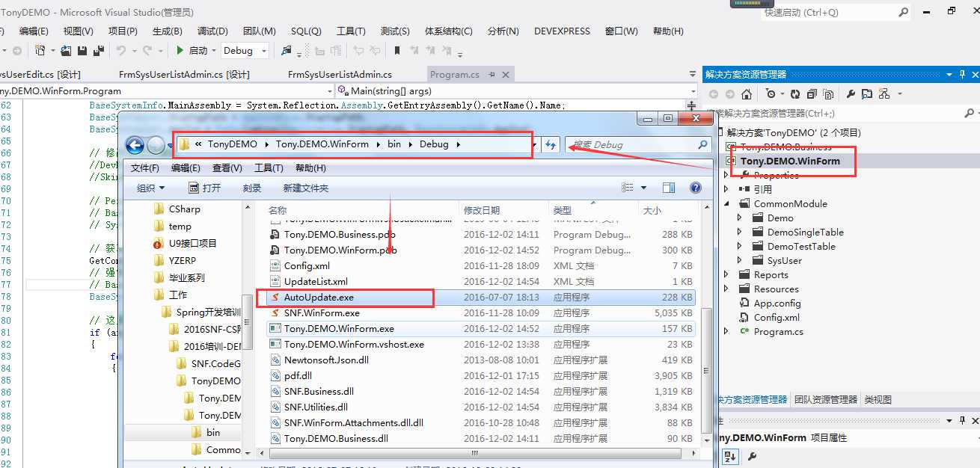Switch to FrmSysUserListAdmin.cs [设计] tab
Screen dimensions: 980x468
point(184,75)
